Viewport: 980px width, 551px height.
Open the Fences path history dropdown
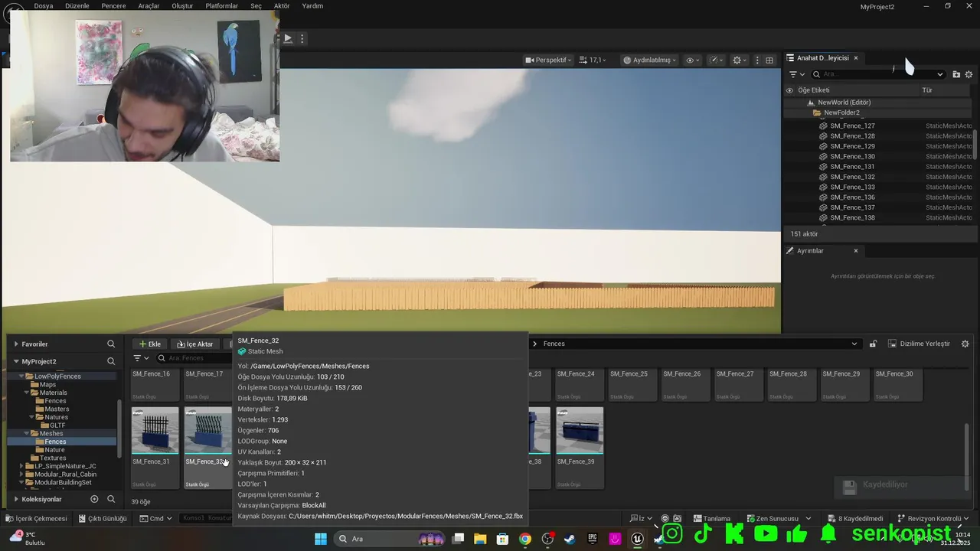854,344
